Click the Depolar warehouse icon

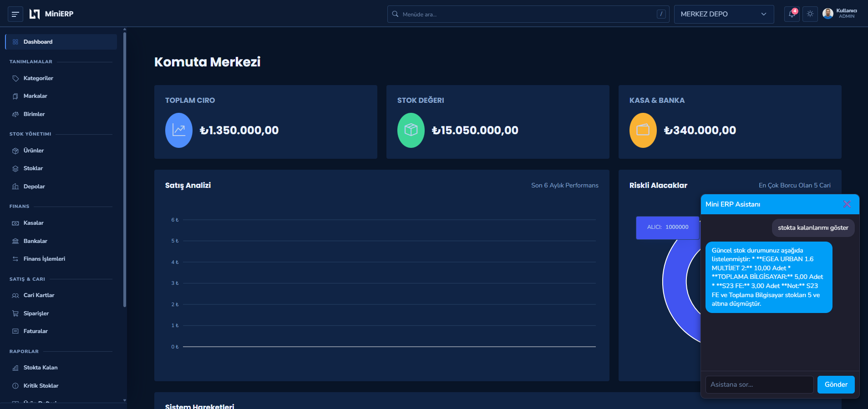[x=15, y=187]
